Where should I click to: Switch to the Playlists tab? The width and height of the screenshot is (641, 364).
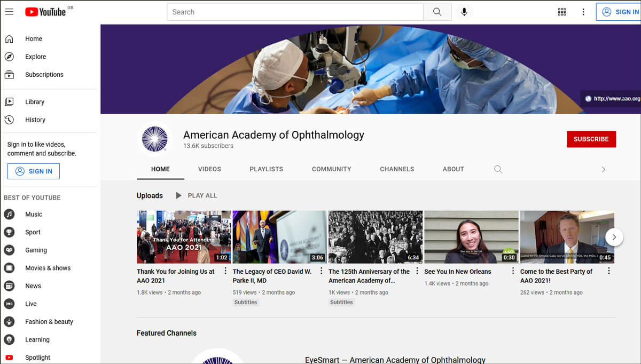266,169
